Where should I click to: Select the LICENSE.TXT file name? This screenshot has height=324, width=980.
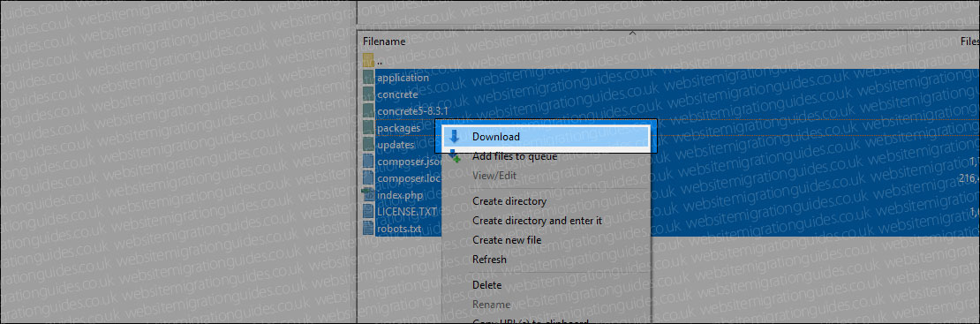pyautogui.click(x=407, y=211)
